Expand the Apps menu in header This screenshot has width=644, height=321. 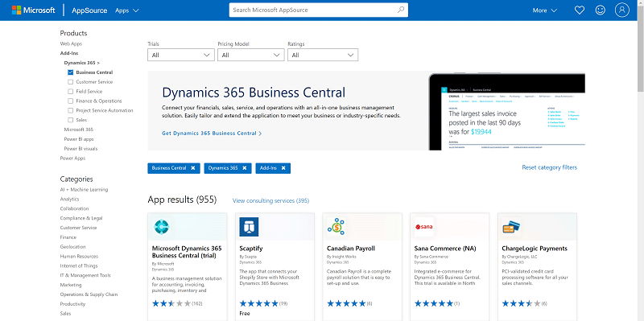point(127,10)
